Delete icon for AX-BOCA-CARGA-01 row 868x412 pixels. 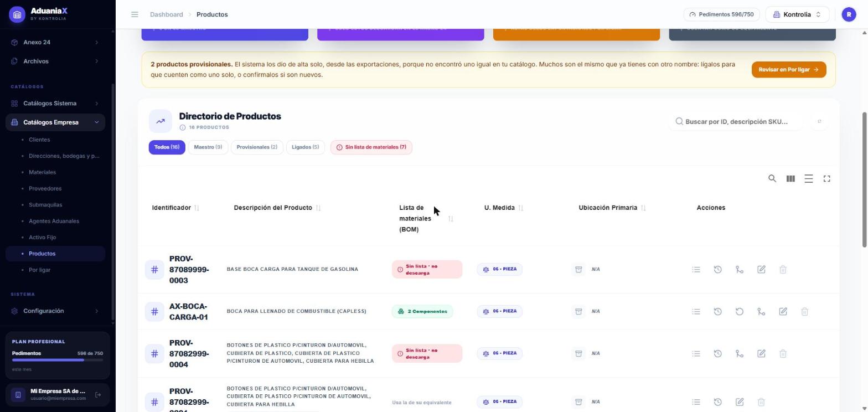(x=805, y=311)
